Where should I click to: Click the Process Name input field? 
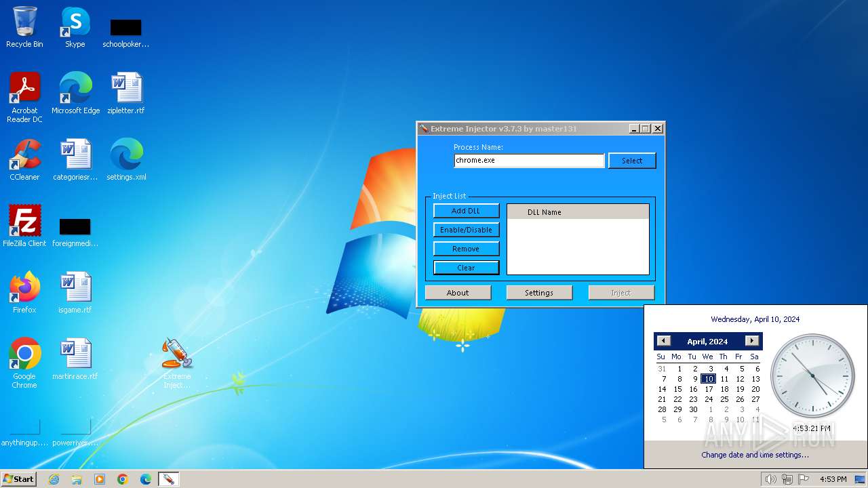pos(529,161)
